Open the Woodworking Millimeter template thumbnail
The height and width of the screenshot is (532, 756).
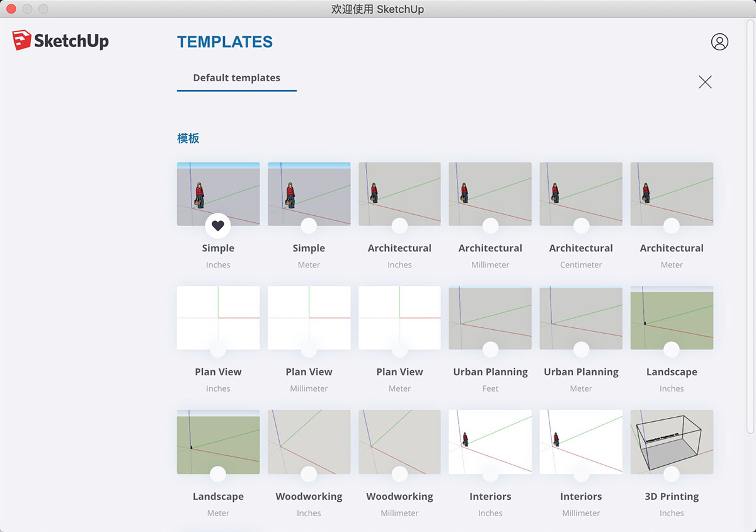[x=399, y=441]
